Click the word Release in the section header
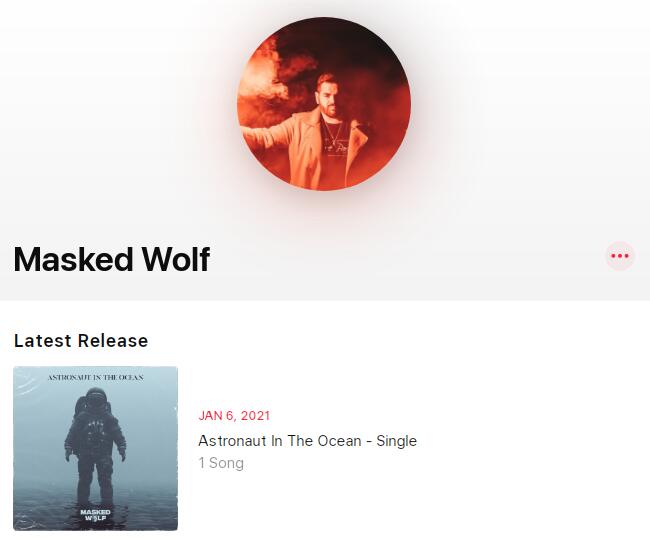The image size is (650, 540). coord(113,341)
